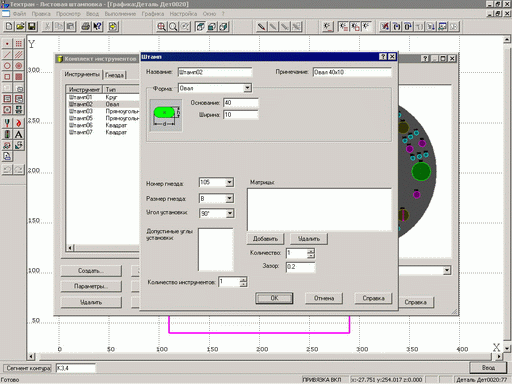The height and width of the screenshot is (384, 512).
Task: Open the Графика menu
Action: click(153, 14)
